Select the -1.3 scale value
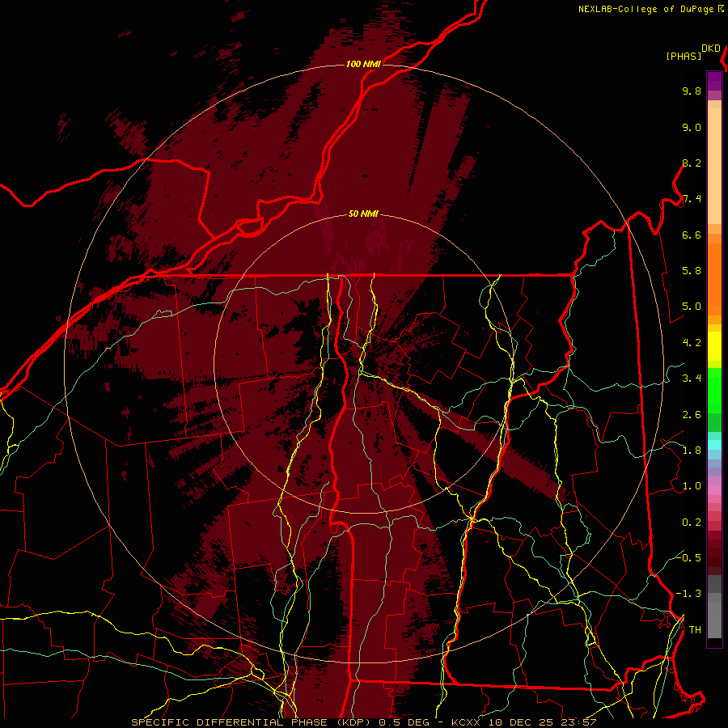Screen dimensions: 728x728 click(x=688, y=594)
